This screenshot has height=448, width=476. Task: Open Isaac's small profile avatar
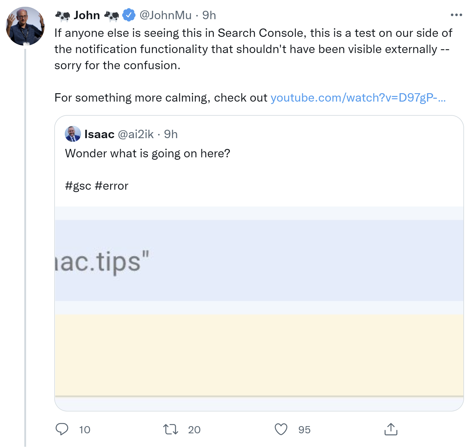click(73, 134)
